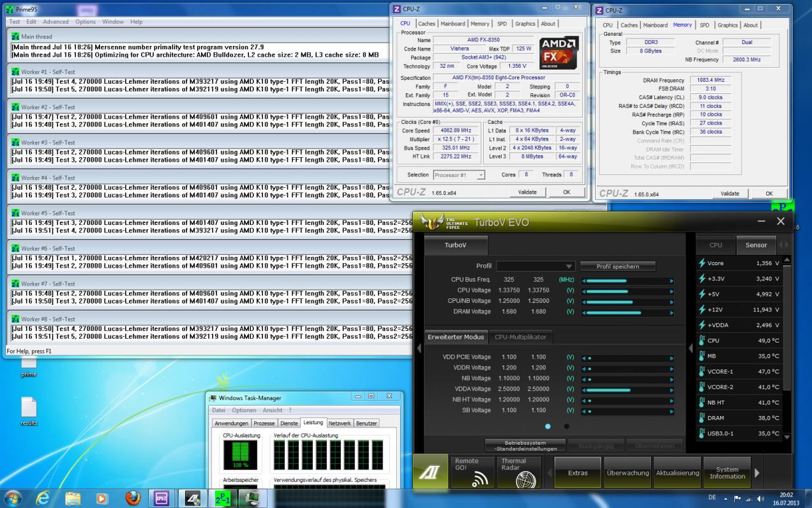Click OK in CPU-Z memory-timings window
Image resolution: width=812 pixels, height=508 pixels.
point(769,194)
